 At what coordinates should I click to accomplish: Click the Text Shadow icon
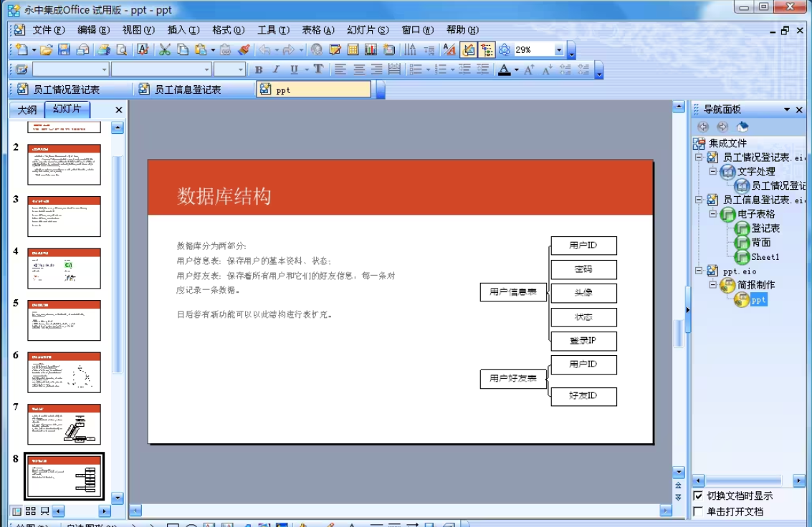point(318,69)
